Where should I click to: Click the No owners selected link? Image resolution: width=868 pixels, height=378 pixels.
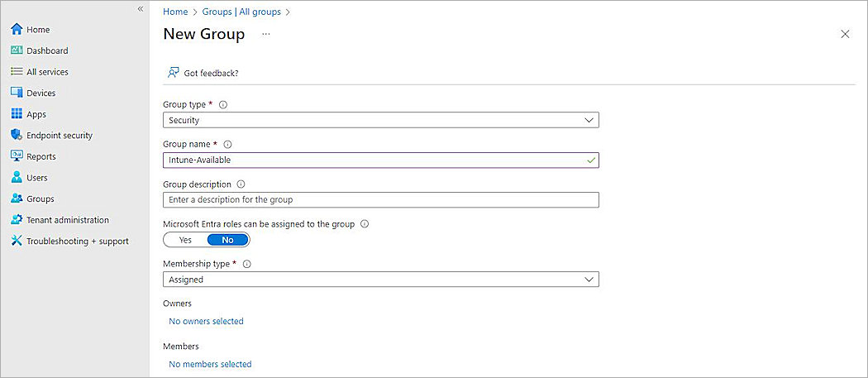pos(206,321)
